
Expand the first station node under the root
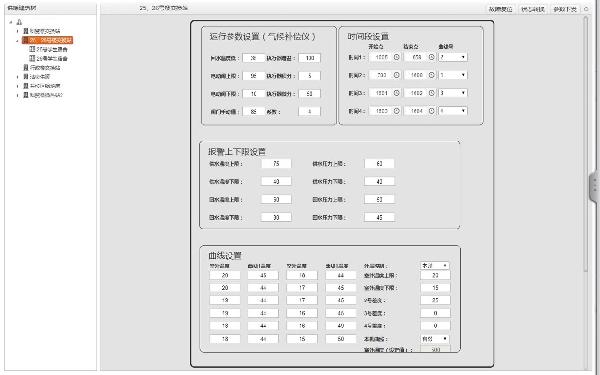17,31
